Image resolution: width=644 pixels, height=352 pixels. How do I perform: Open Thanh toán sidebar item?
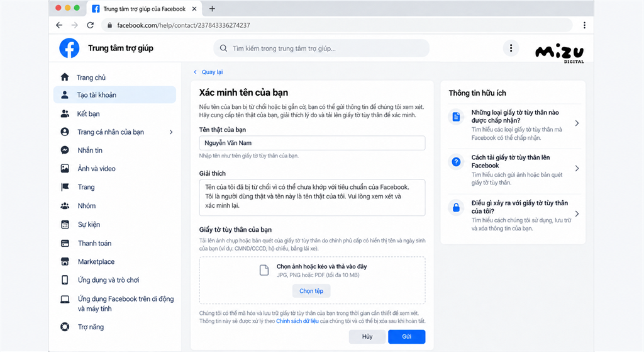tap(114, 243)
